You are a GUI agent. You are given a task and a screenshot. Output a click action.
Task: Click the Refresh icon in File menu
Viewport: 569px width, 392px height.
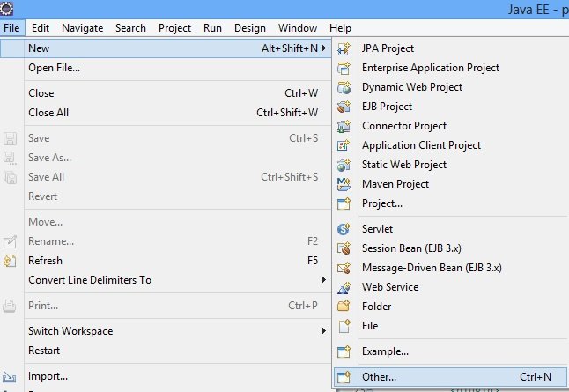[x=10, y=261]
